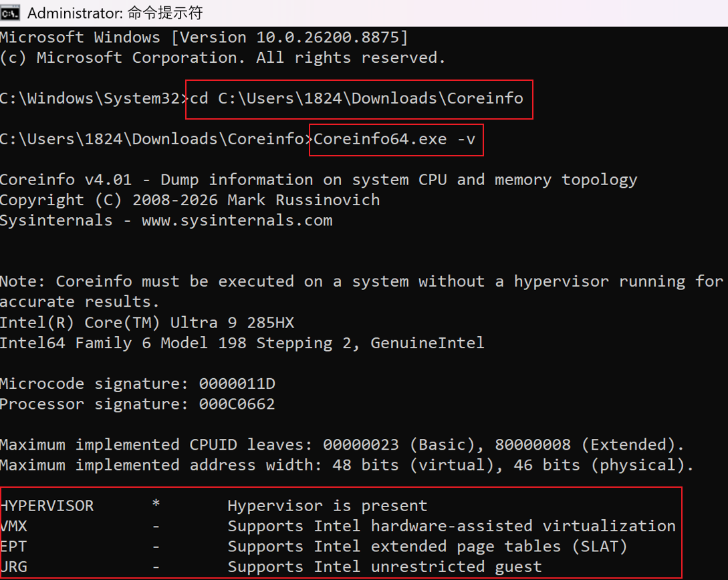Click the Microsoft Corporation copyright line
The image size is (728, 580).
pos(223,57)
